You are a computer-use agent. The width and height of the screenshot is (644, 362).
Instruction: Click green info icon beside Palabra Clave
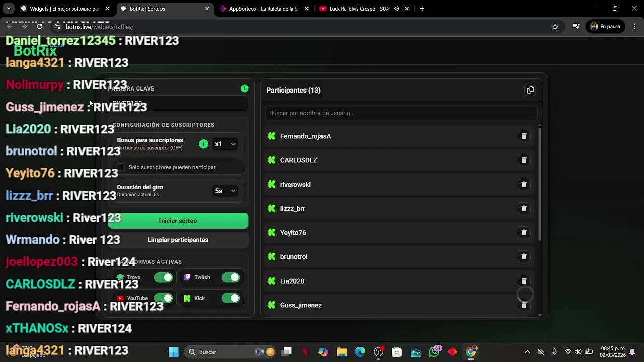tap(245, 88)
